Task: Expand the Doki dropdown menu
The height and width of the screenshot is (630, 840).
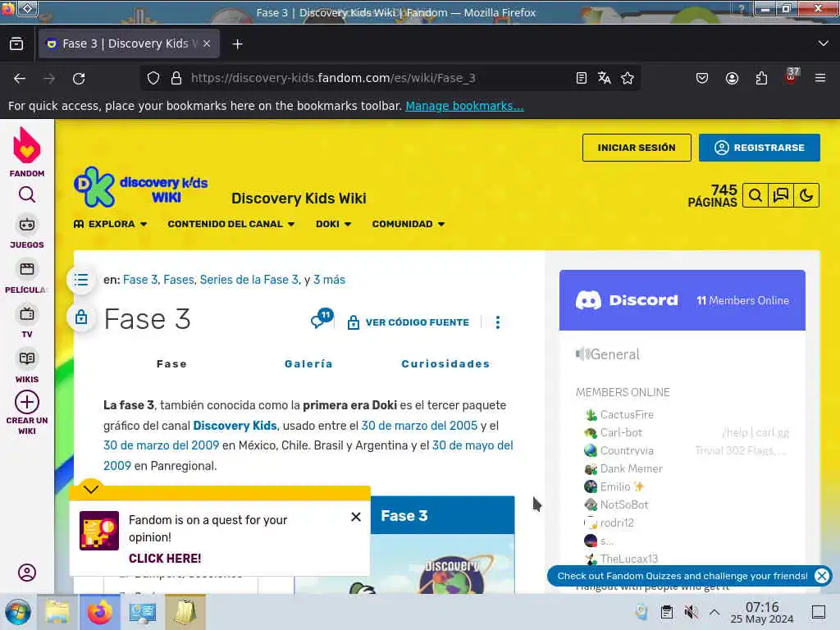Action: tap(333, 224)
